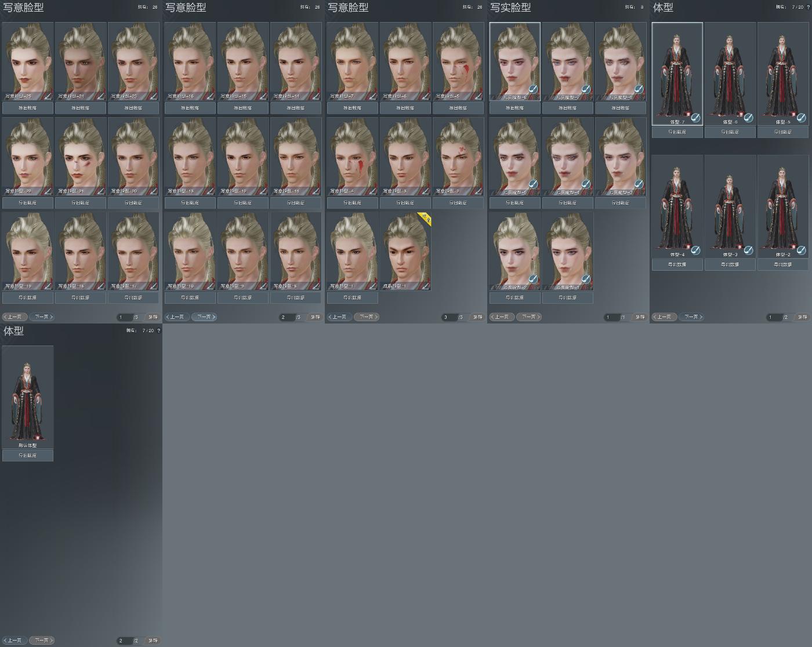
Task: Click the edit pencil icon on 写意脸型-14
Action: click(x=317, y=96)
